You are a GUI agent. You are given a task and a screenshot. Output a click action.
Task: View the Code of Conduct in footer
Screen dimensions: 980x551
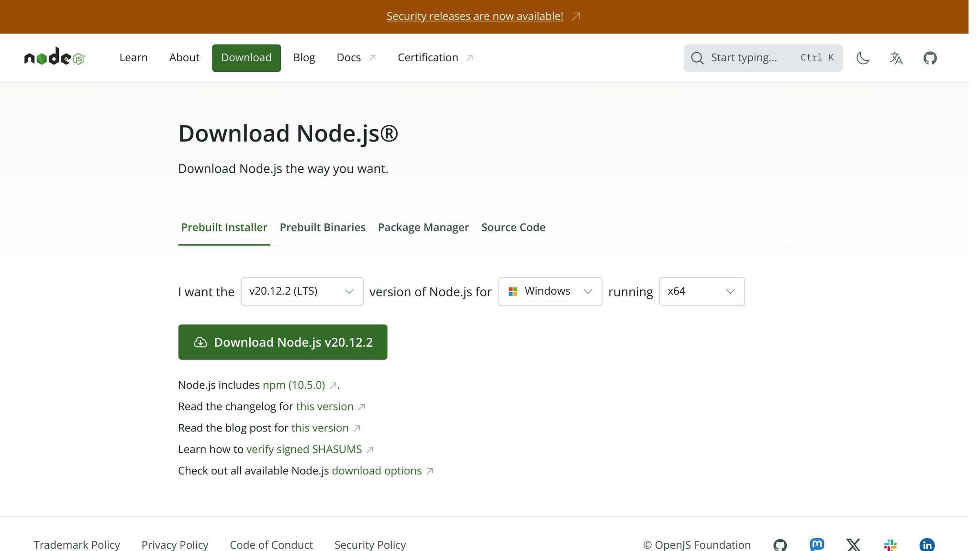[271, 544]
